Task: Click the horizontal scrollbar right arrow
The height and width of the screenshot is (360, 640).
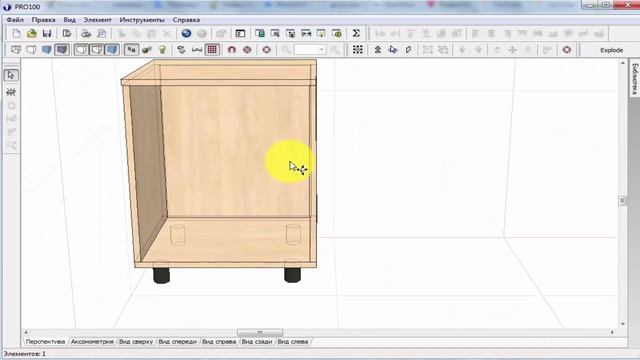Action: [612, 332]
